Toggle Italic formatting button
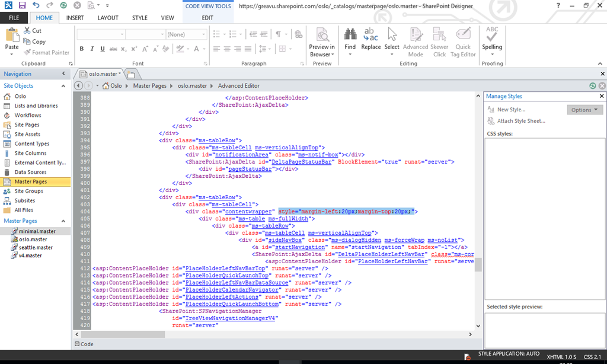Viewport: 607px width, 364px height. coord(92,49)
